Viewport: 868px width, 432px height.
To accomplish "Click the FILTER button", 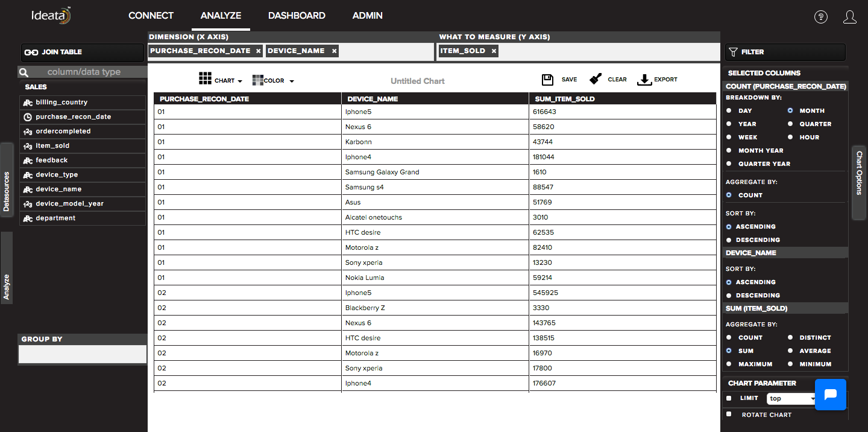I will pyautogui.click(x=785, y=52).
